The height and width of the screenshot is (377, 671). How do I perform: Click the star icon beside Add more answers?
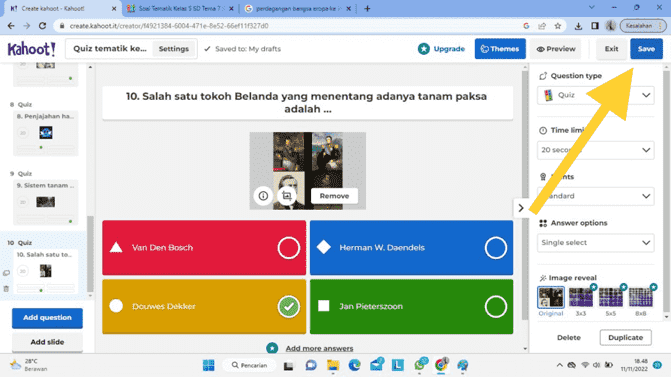272,348
